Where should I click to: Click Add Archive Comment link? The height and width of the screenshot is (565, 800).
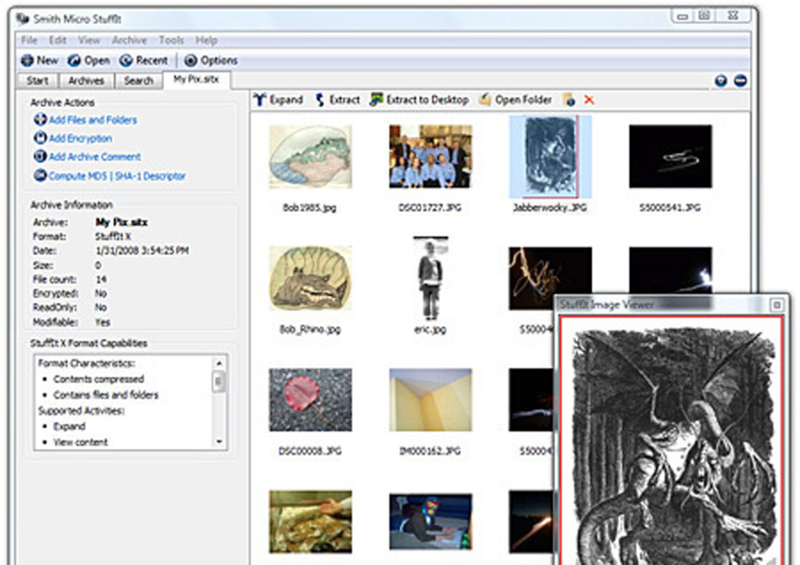click(x=94, y=157)
